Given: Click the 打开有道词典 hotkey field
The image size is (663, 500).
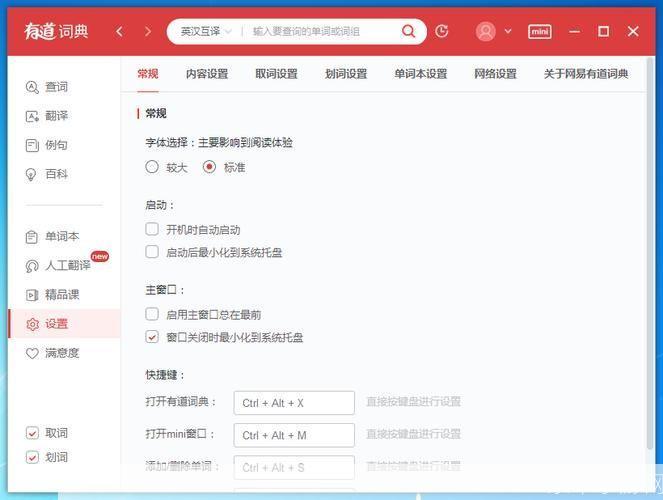Looking at the screenshot, I should point(294,403).
